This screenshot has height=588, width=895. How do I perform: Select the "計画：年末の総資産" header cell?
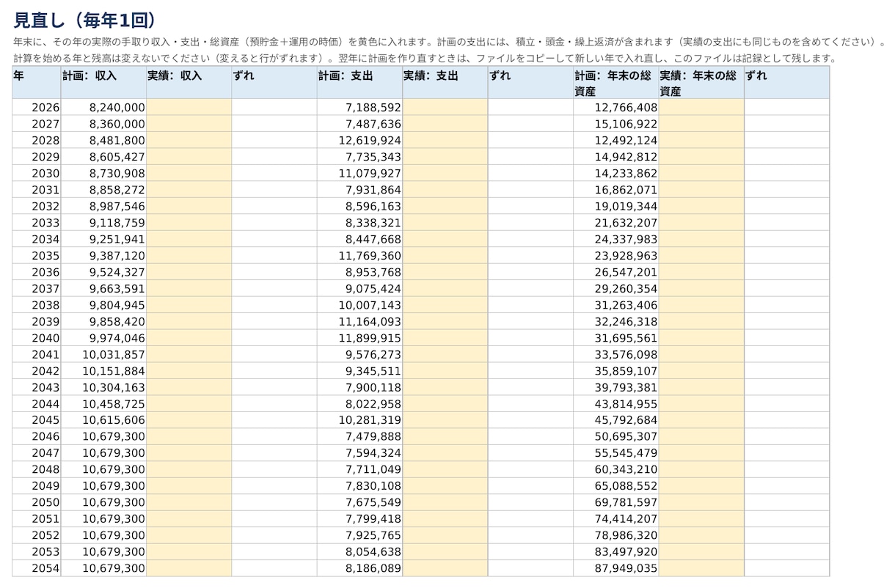(x=616, y=83)
